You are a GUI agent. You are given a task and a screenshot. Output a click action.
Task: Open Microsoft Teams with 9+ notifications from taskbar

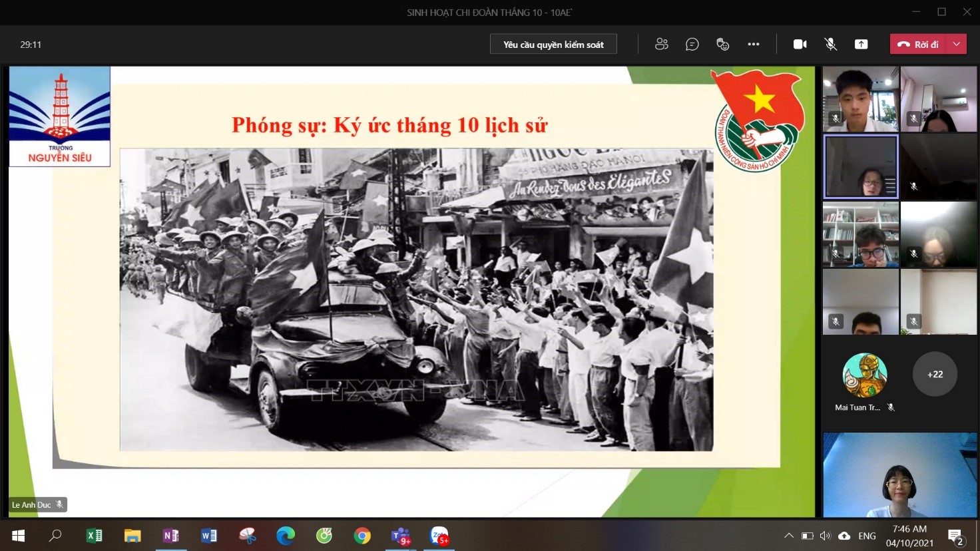click(400, 536)
